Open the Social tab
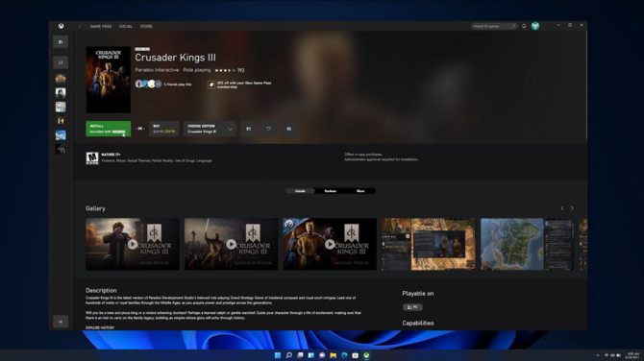The height and width of the screenshot is (361, 644). coord(126,26)
